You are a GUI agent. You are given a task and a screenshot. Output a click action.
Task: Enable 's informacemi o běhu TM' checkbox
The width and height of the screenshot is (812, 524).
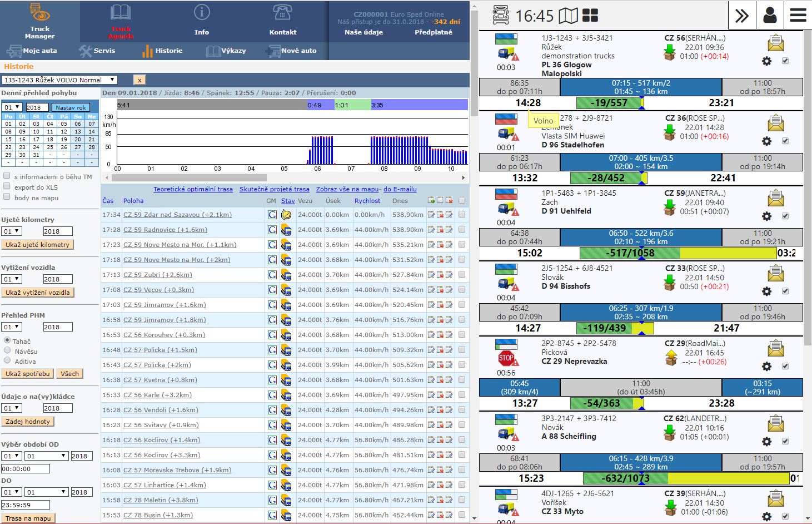(7, 176)
